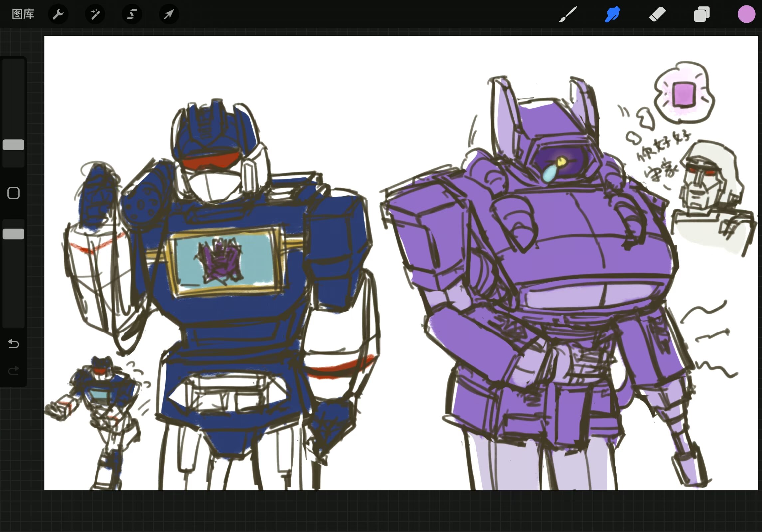This screenshot has width=762, height=532.
Task: Tap the pink cube in the thought bubble
Action: (x=684, y=94)
